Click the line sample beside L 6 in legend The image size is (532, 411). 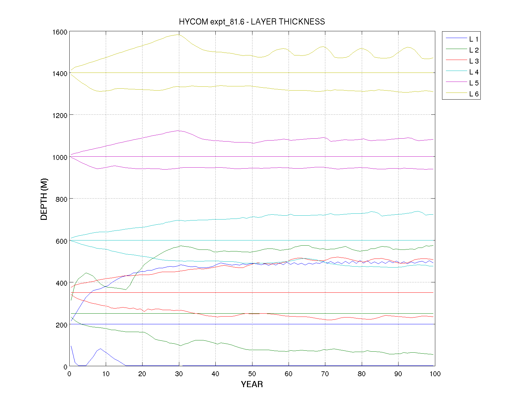(456, 93)
